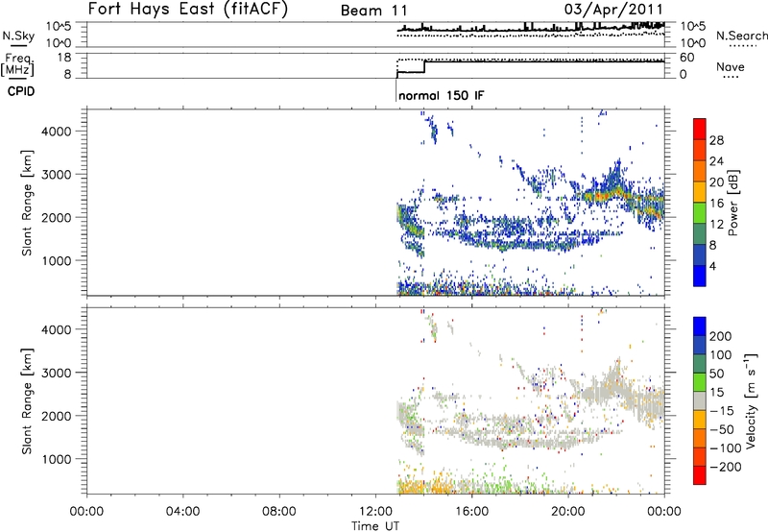Click the red bottom segment of velocity colorbar
The height and width of the screenshot is (532, 768).
[x=700, y=475]
